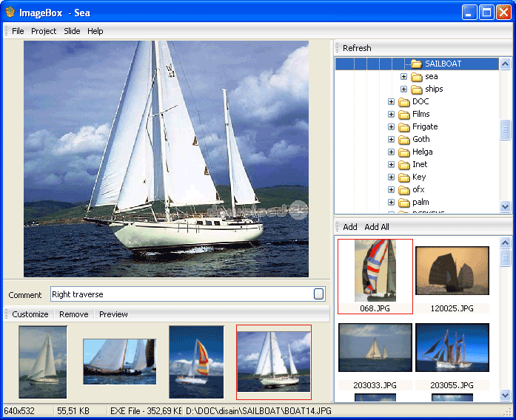Expand the sea folder node

click(403, 77)
